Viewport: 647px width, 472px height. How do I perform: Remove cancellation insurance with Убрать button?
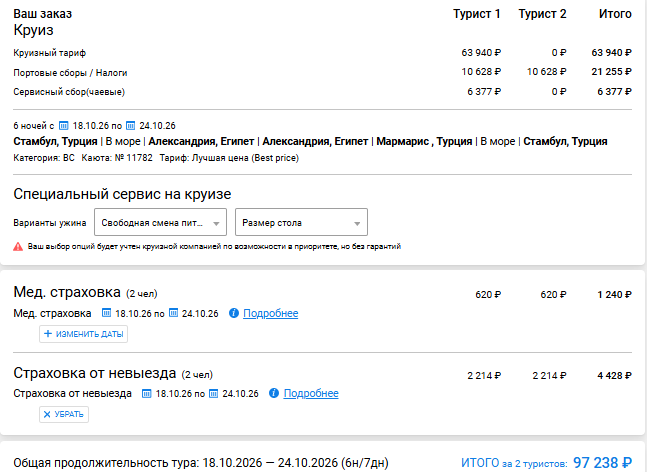(x=64, y=414)
